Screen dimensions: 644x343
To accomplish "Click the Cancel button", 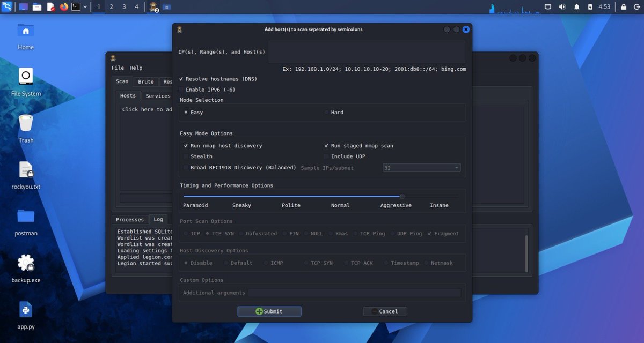I will pyautogui.click(x=385, y=311).
